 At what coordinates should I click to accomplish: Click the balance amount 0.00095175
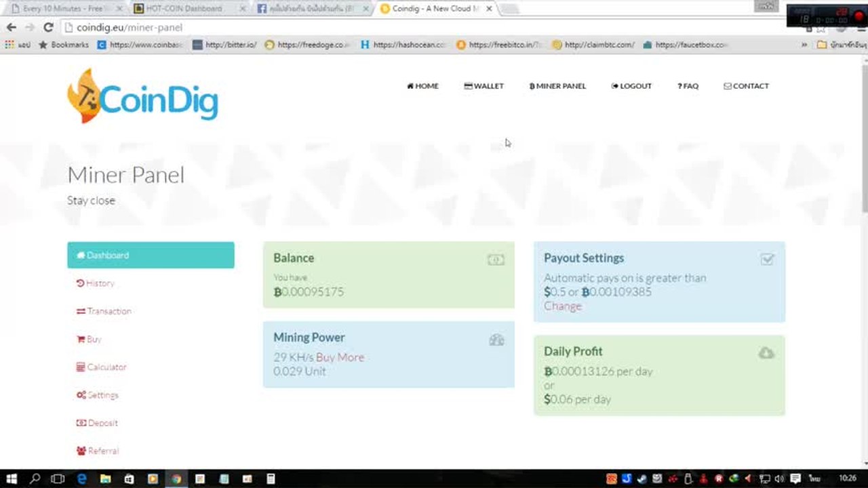click(x=309, y=291)
